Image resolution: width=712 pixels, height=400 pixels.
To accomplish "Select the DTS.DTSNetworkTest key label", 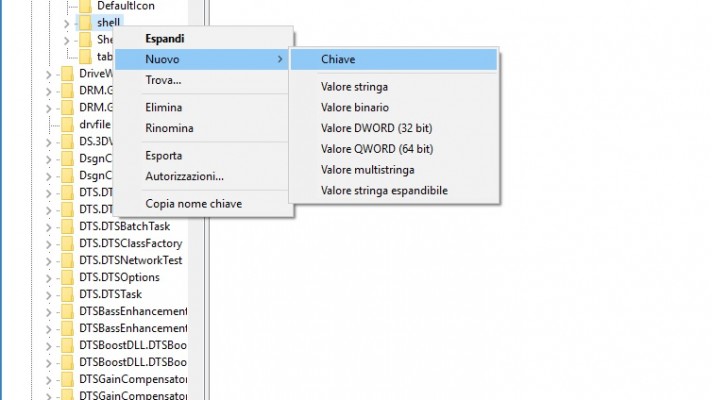I will pos(131,261).
